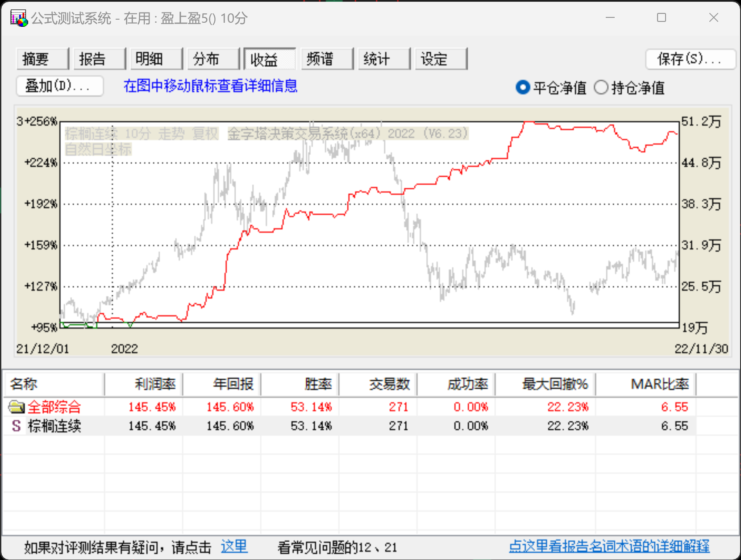Maximize the 公式测试系统 window
Screen dimensions: 741x560
pos(662,18)
